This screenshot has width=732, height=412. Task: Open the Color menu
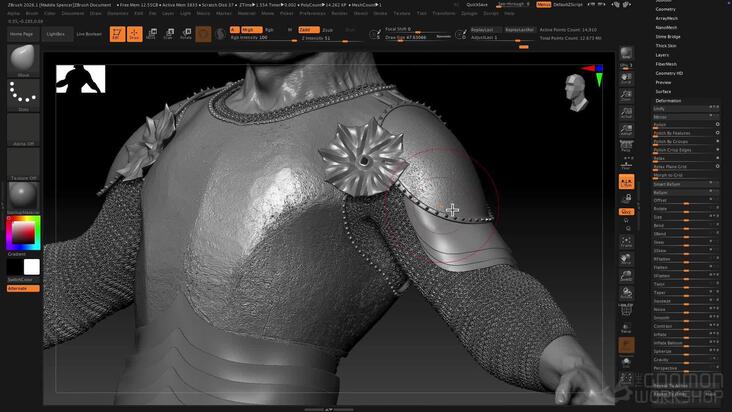[x=50, y=14]
